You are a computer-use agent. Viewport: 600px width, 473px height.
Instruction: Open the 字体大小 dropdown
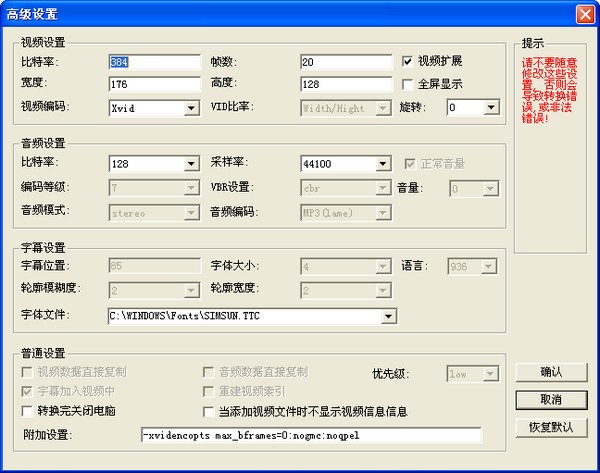[382, 266]
